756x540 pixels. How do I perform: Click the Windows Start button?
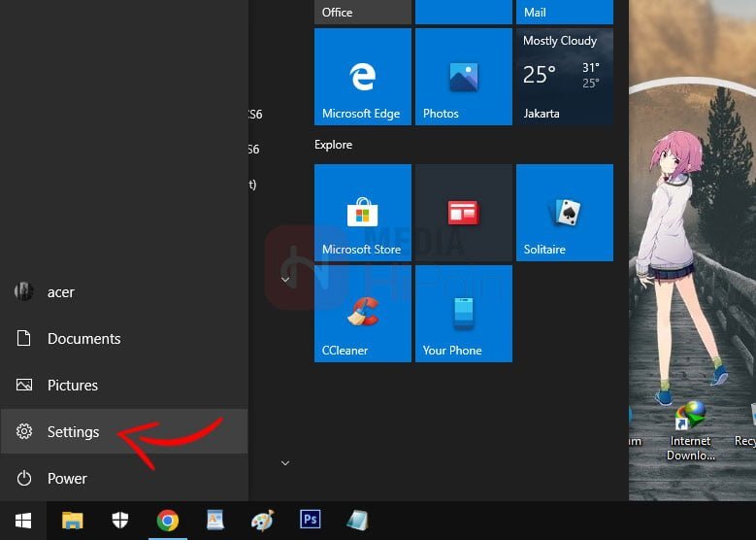[23, 521]
